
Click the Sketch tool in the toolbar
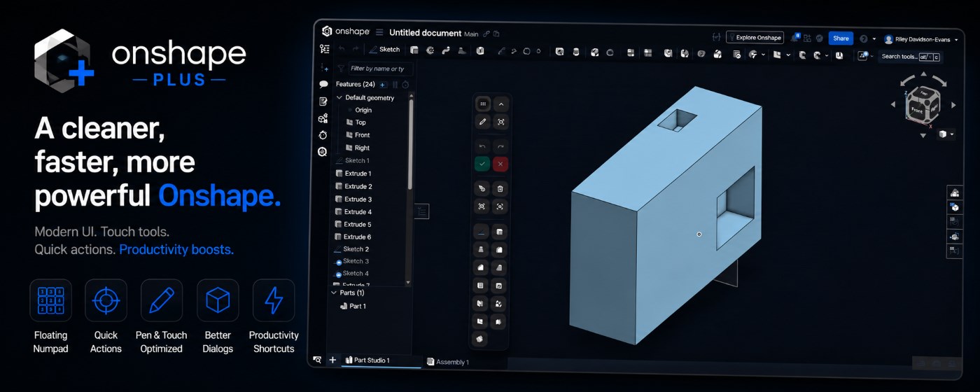coord(385,50)
